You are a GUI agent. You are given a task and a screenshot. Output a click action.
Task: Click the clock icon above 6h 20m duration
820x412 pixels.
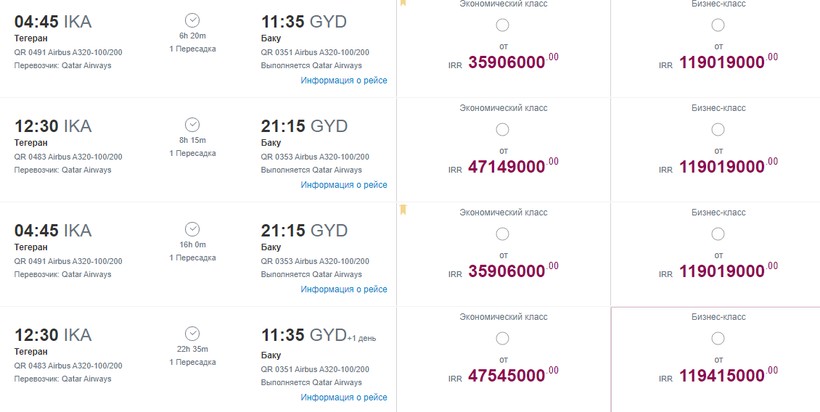tap(192, 20)
